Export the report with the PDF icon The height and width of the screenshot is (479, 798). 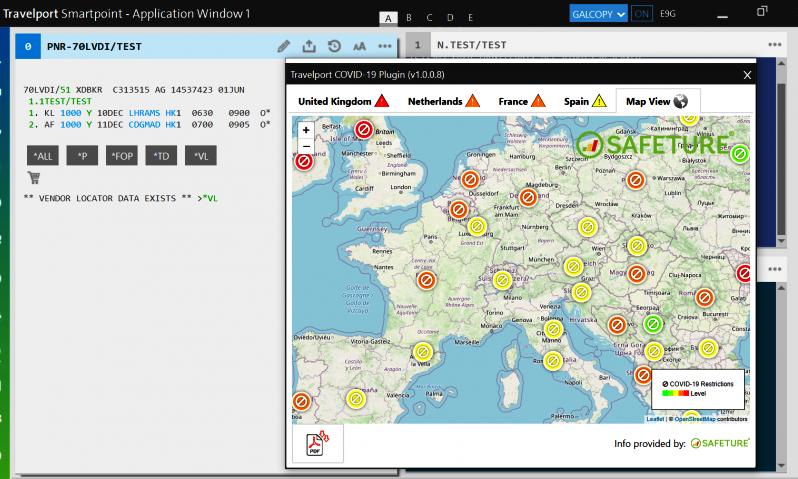tap(317, 443)
